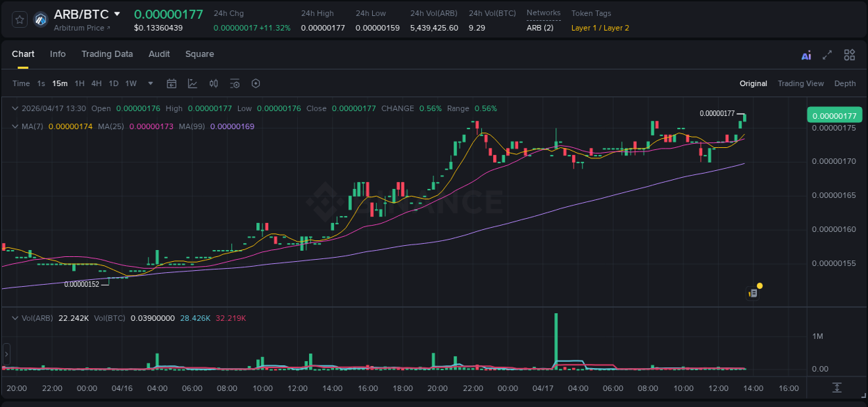The width and height of the screenshot is (868, 407).
Task: Add ARB/BTC to favorites with the star
Action: click(x=19, y=19)
